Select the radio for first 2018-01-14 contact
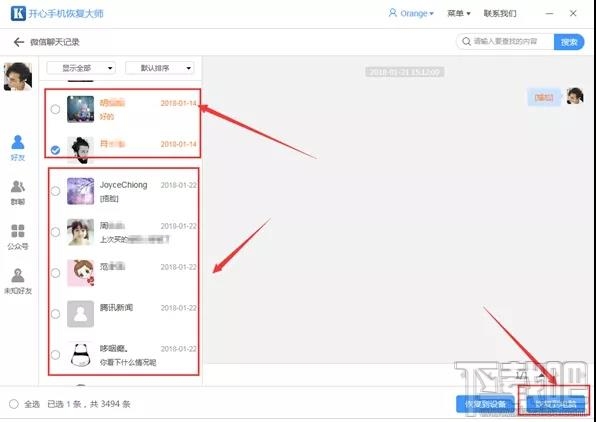Viewport: 596px width, 422px height. [55, 109]
